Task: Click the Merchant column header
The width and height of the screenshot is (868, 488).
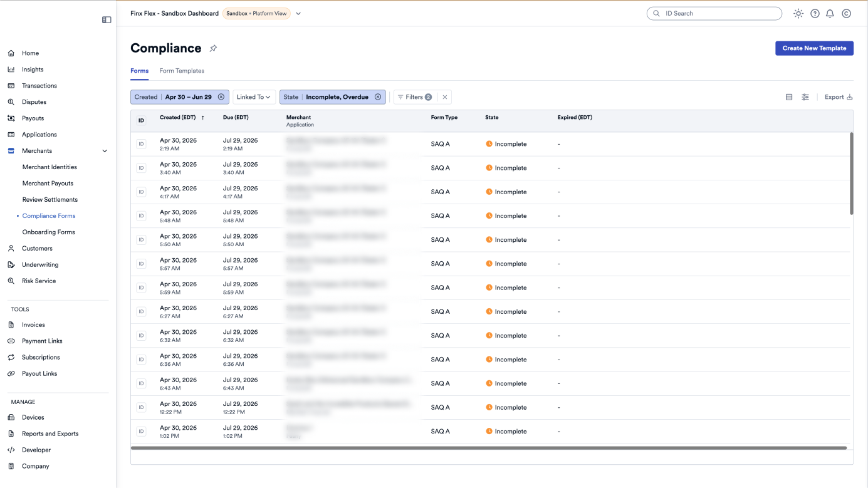Action: (x=298, y=118)
